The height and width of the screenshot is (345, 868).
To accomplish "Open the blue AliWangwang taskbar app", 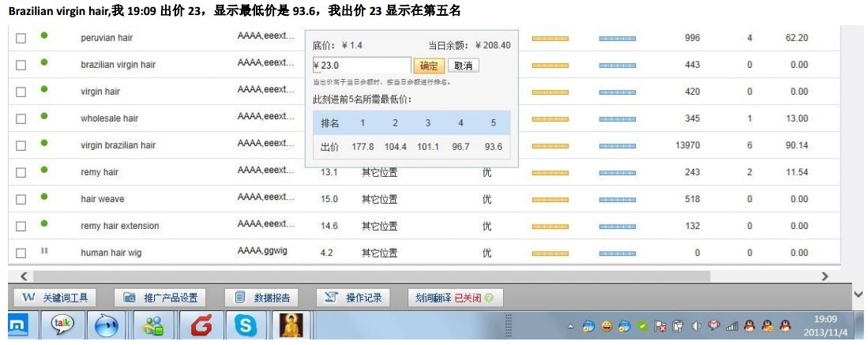I will coord(107,326).
